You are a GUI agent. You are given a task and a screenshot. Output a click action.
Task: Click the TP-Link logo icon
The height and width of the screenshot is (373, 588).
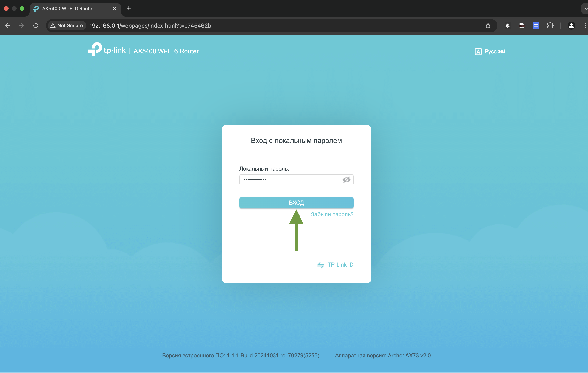[x=95, y=49]
